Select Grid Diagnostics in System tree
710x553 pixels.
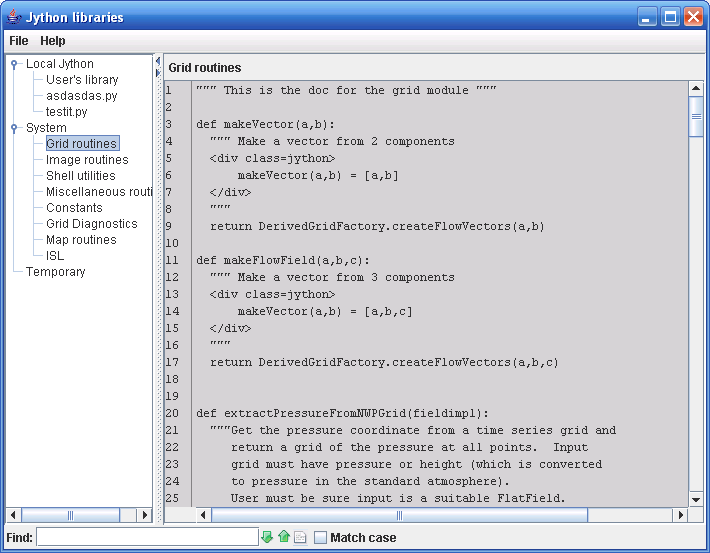(92, 224)
